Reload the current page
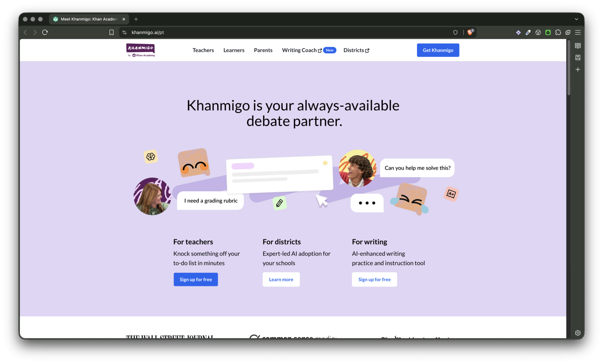Screen dimensions: 603x364 click(x=45, y=32)
